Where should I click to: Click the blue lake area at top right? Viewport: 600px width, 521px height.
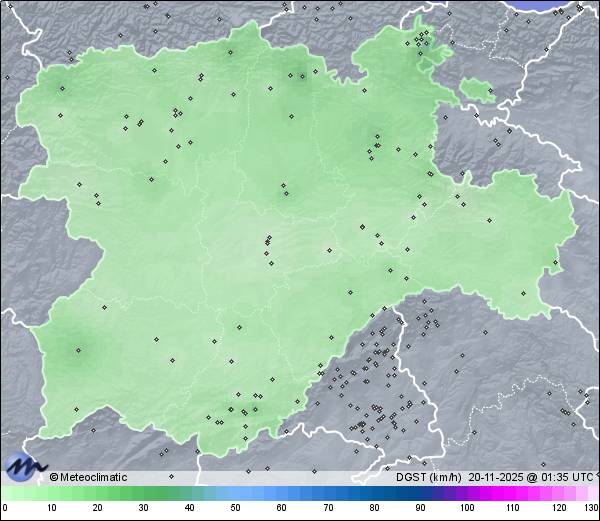(546, 5)
